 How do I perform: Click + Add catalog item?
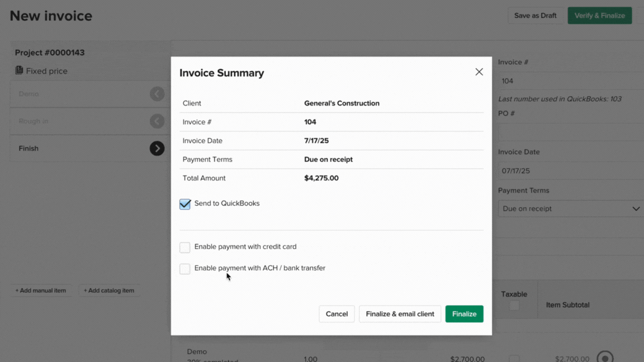click(109, 290)
